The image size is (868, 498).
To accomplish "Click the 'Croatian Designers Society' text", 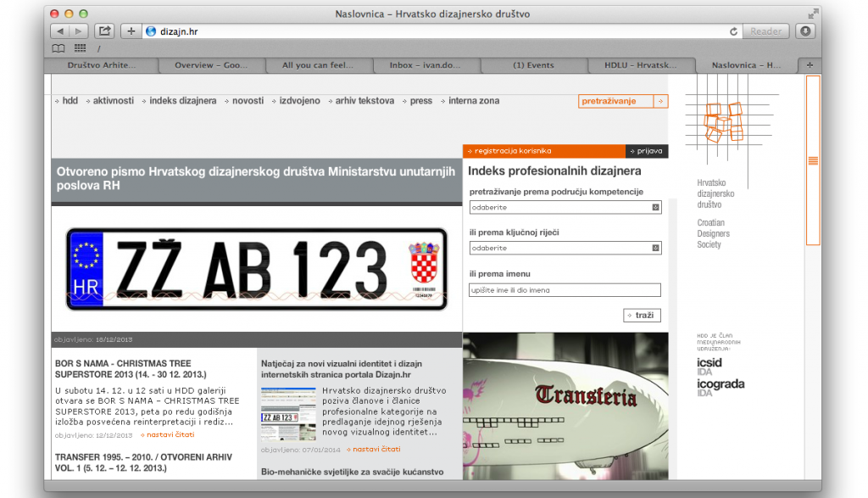I will point(714,234).
